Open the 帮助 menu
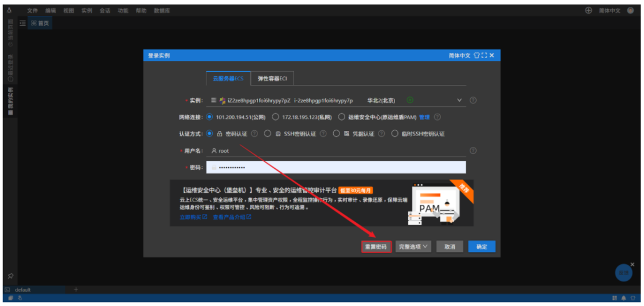Image resolution: width=644 pixels, height=306 pixels. tap(141, 11)
